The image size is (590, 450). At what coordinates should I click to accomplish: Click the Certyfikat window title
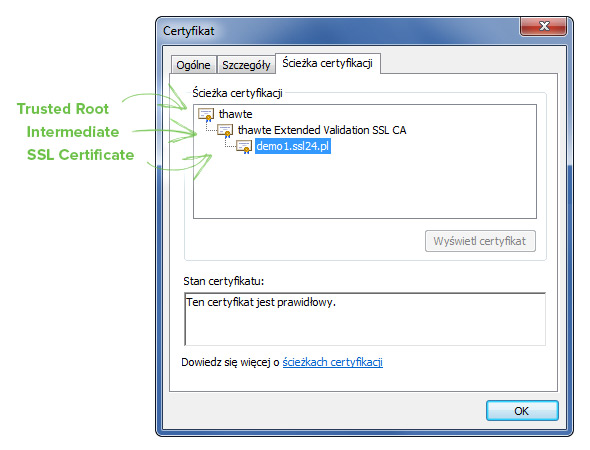[189, 31]
